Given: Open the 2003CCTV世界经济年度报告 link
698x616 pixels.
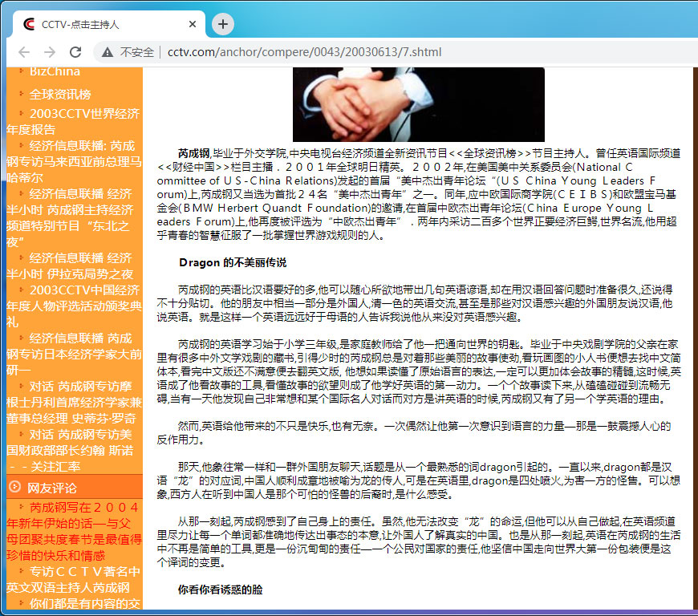Looking at the screenshot, I should 74,121.
